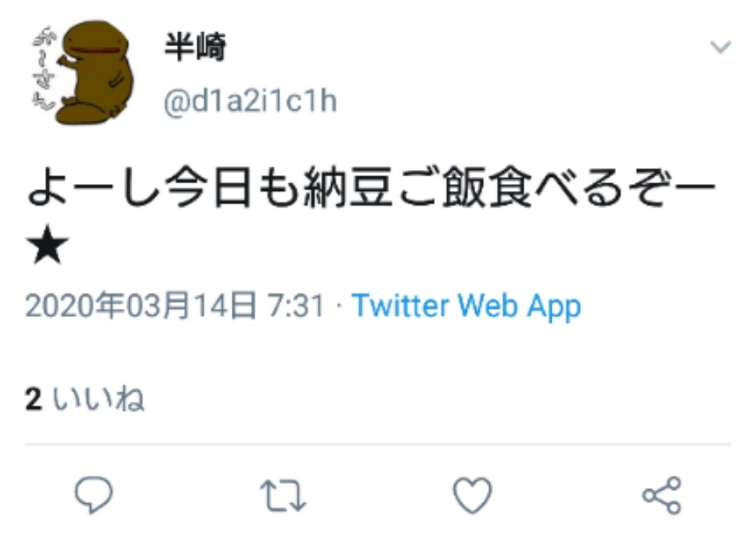Click the いいね label text
The height and width of the screenshot is (536, 756).
pyautogui.click(x=99, y=400)
